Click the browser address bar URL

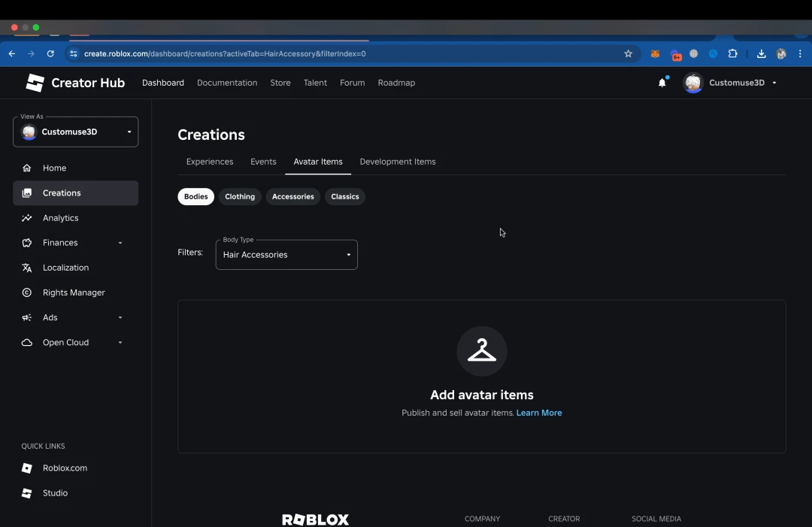coord(225,53)
